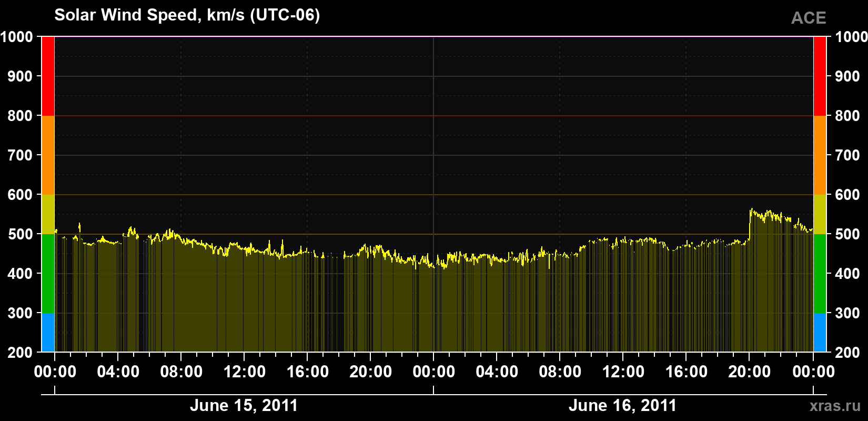Screen dimensions: 868x421
Task: Click the June 15, 2011 date label
Action: [244, 405]
